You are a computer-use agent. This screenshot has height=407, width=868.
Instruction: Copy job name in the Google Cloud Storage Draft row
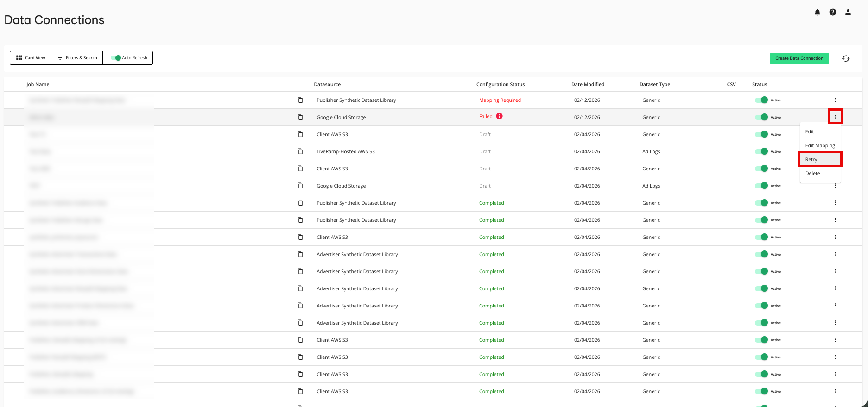pos(300,186)
